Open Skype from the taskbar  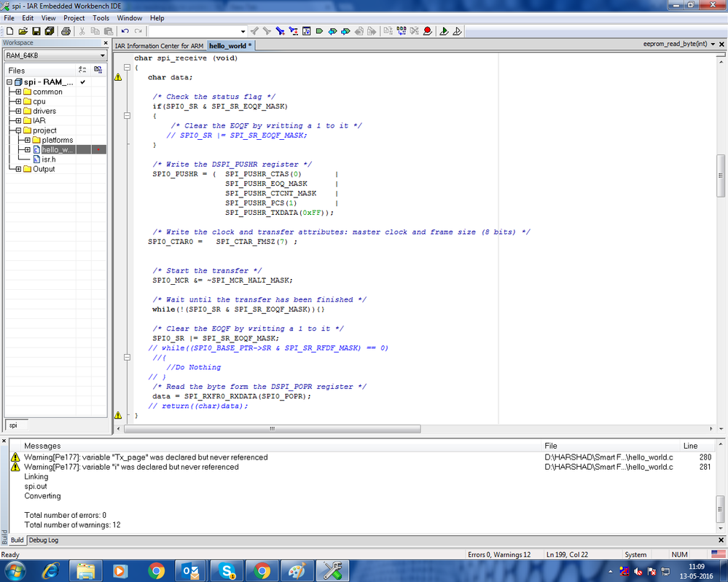pyautogui.click(x=227, y=571)
